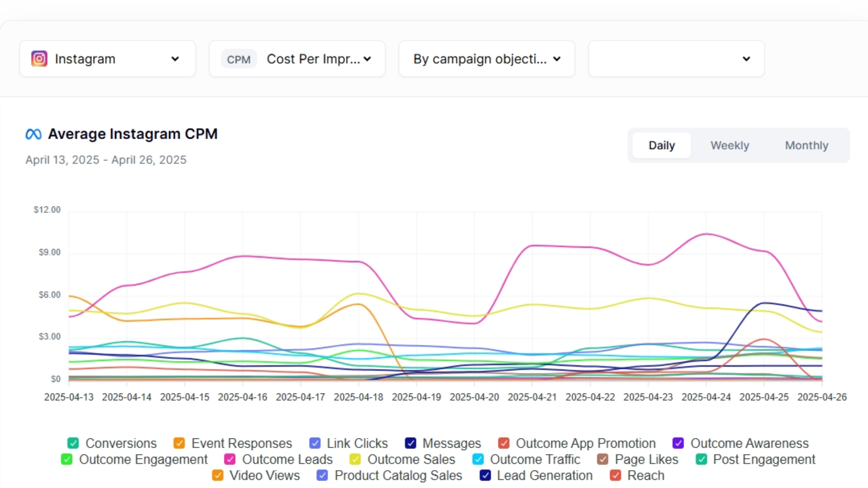
Task: Switch to the Monthly tab
Action: pyautogui.click(x=807, y=145)
